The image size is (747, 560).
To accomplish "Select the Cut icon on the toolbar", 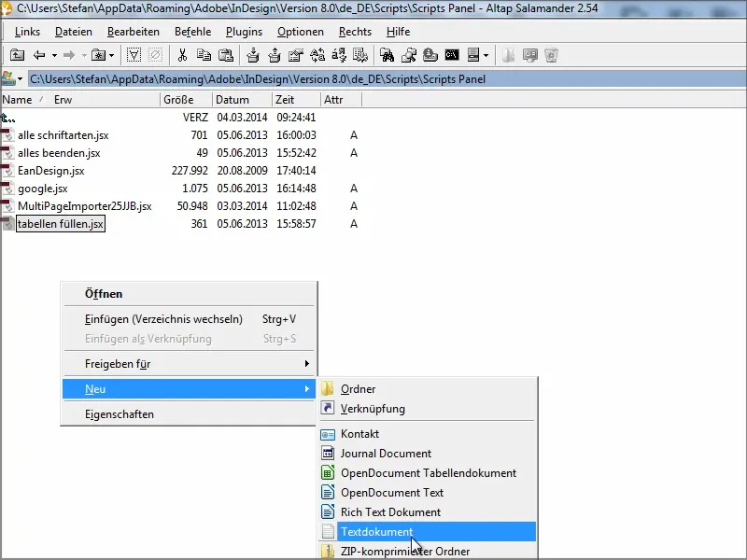I will 182,54.
